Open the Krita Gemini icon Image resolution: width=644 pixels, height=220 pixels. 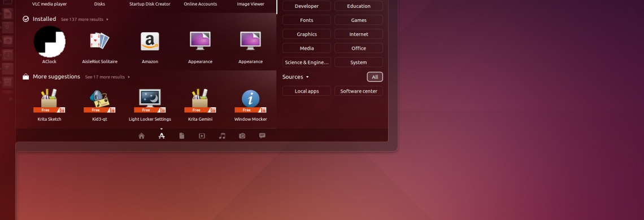tap(200, 100)
